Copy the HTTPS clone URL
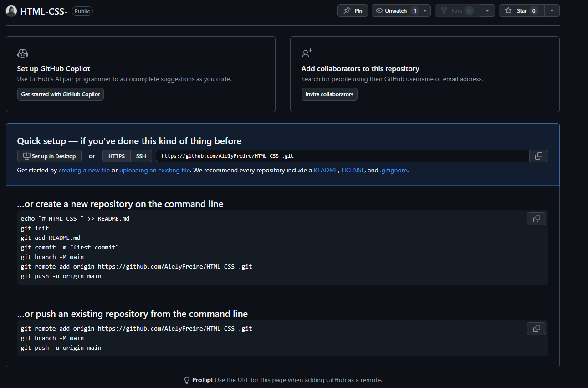The width and height of the screenshot is (588, 388). click(539, 156)
